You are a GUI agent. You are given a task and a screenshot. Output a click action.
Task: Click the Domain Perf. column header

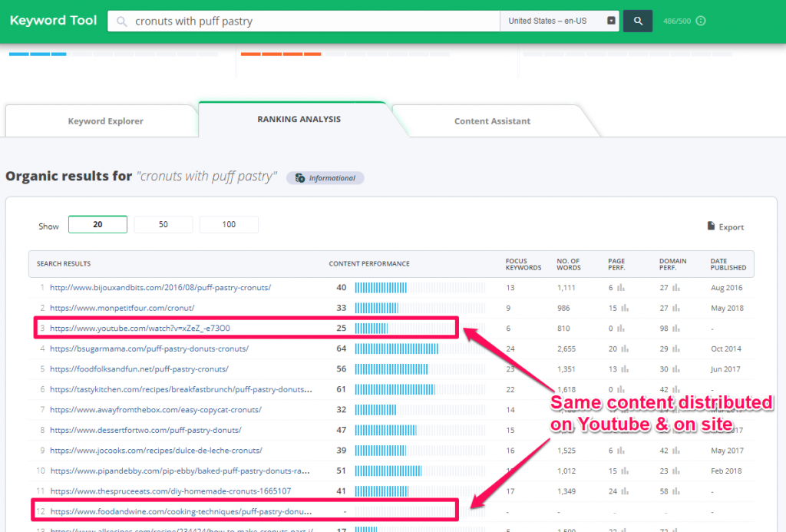pyautogui.click(x=672, y=264)
